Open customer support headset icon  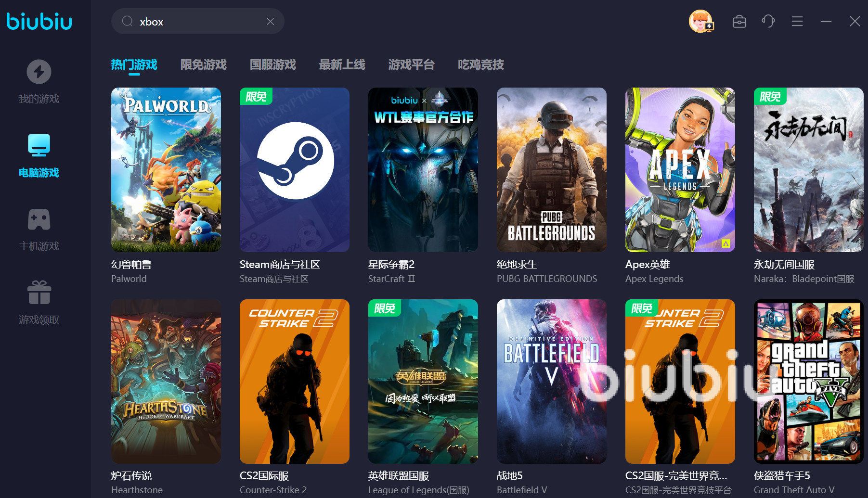click(x=768, y=21)
